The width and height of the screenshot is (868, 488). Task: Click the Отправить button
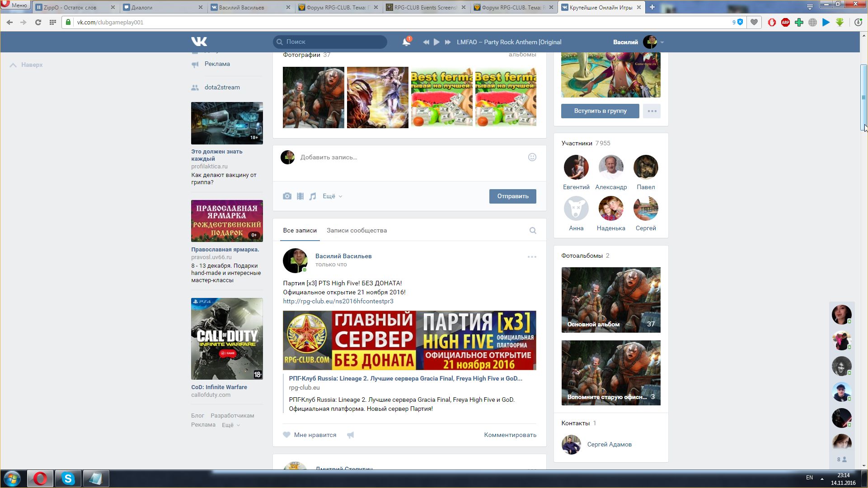coord(512,196)
